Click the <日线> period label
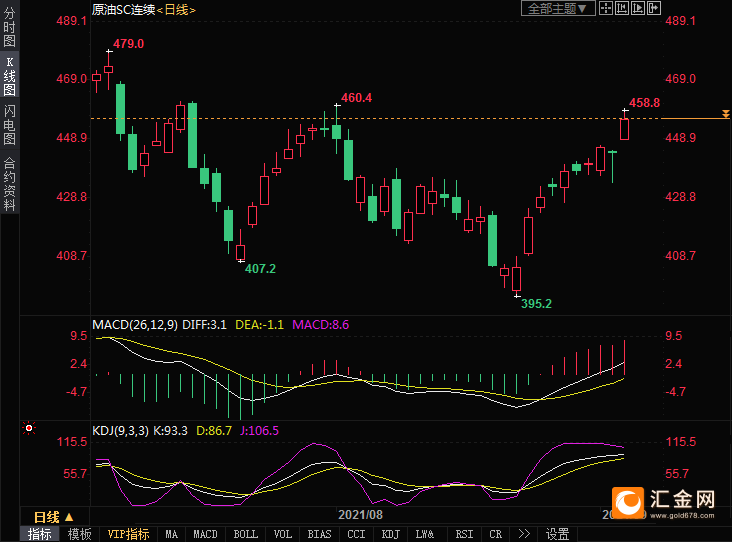 tap(176, 9)
